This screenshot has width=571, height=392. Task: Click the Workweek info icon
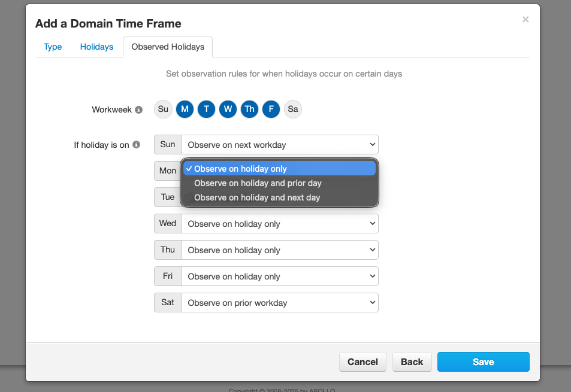(139, 110)
